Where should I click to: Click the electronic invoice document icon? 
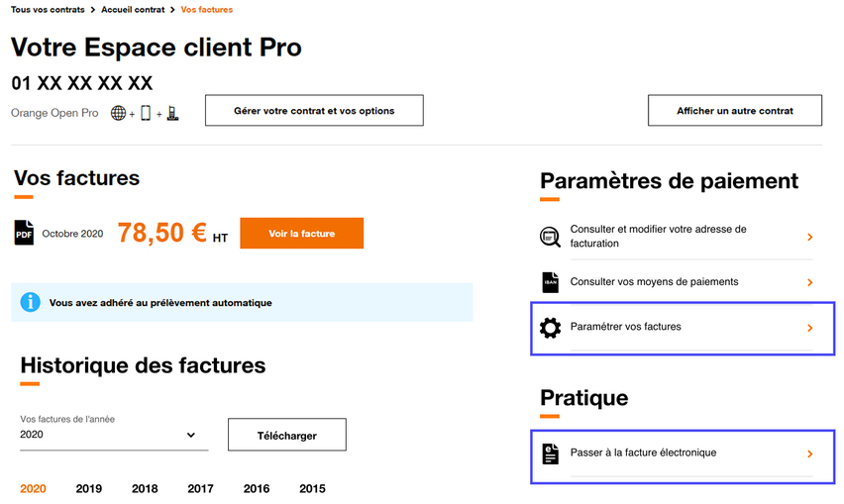coord(550,454)
